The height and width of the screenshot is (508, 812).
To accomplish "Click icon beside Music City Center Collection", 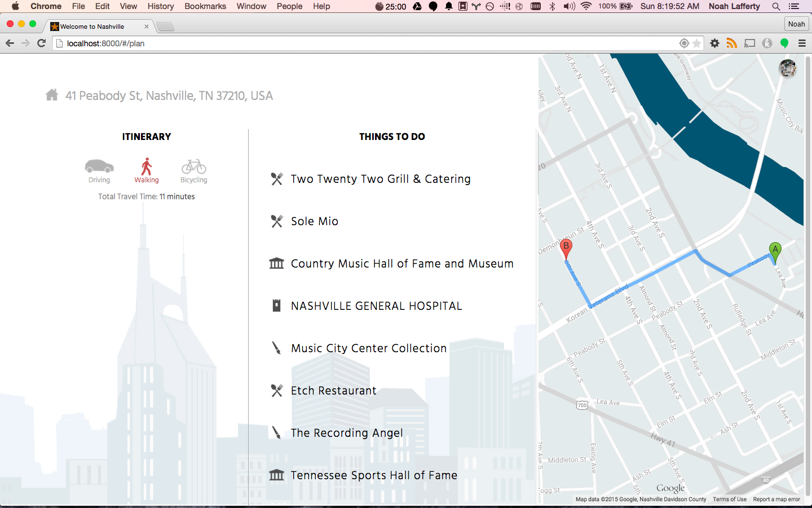I will click(x=276, y=348).
